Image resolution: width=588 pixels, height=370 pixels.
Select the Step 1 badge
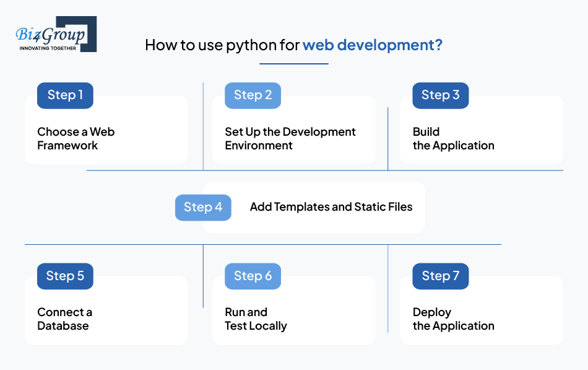pyautogui.click(x=65, y=95)
